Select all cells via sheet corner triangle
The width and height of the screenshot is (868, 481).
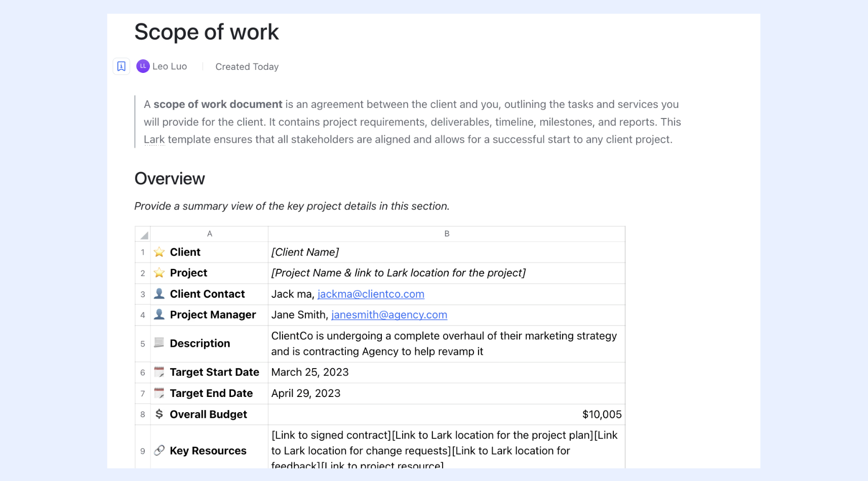click(143, 234)
